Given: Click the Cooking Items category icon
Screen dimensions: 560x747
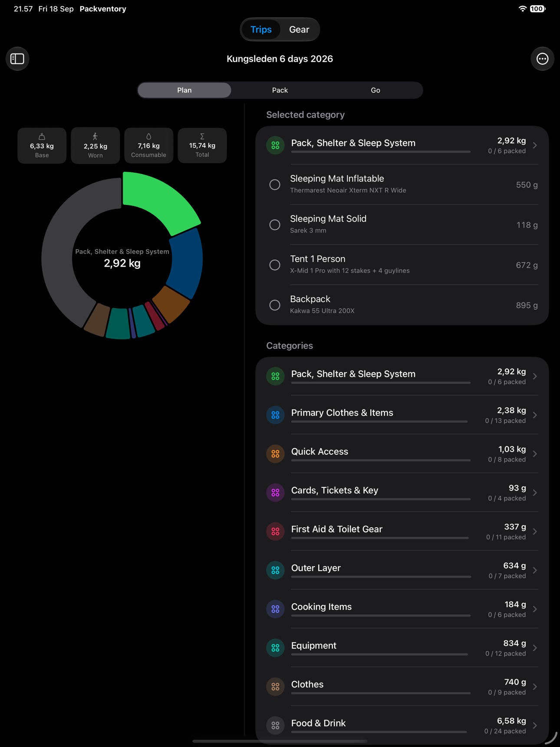Looking at the screenshot, I should (275, 609).
